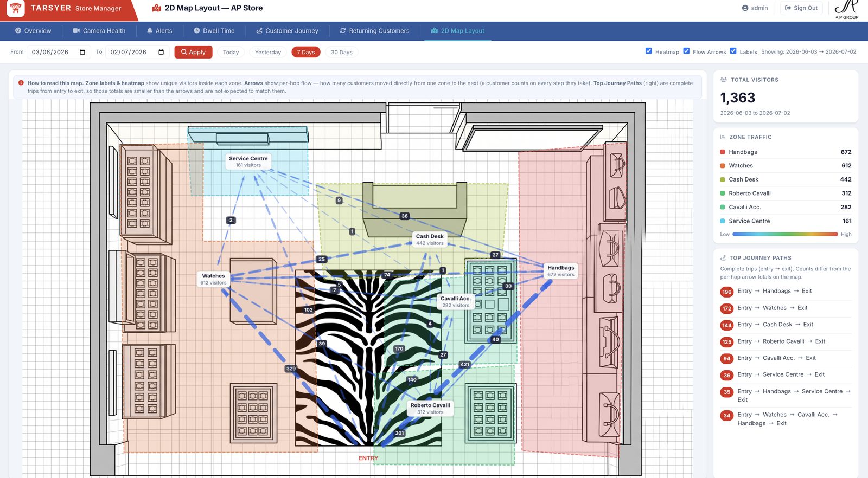Click the 102 flow arrow badge
Image resolution: width=868 pixels, height=478 pixels.
point(308,310)
